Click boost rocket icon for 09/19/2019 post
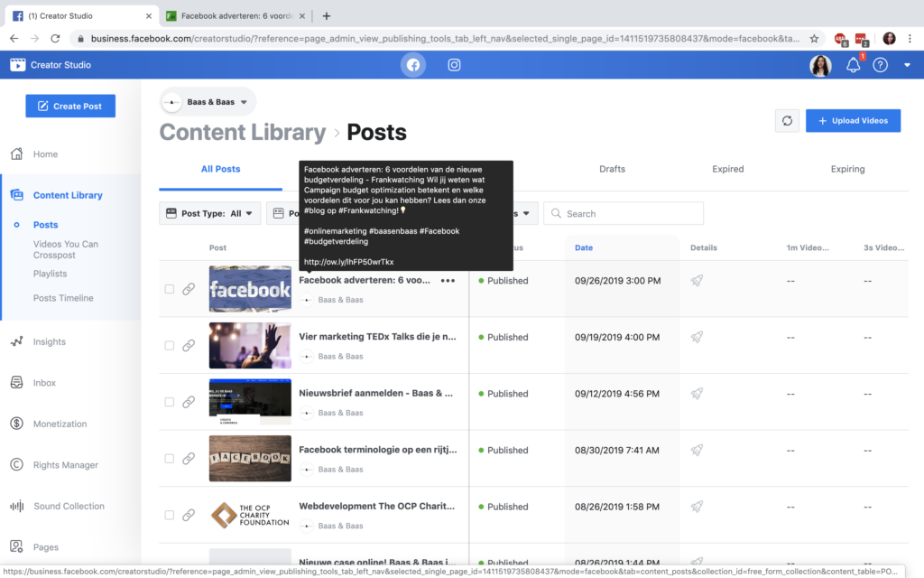 697,338
